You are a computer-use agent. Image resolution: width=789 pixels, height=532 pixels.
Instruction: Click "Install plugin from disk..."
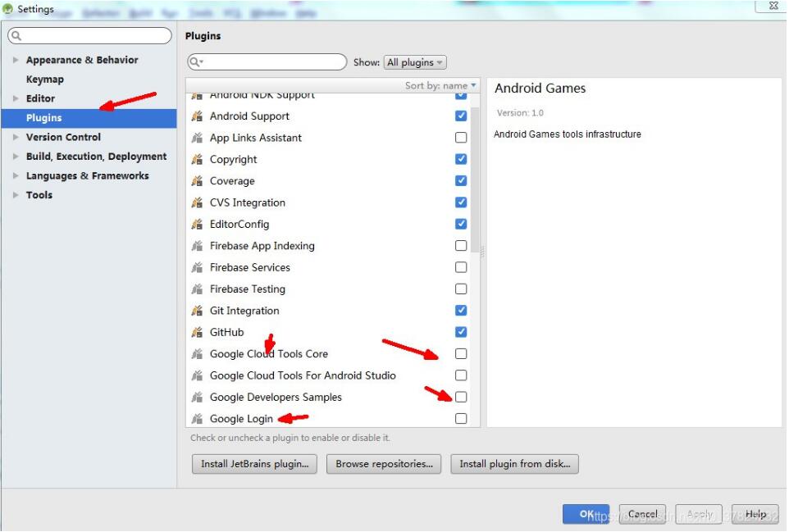pyautogui.click(x=514, y=463)
